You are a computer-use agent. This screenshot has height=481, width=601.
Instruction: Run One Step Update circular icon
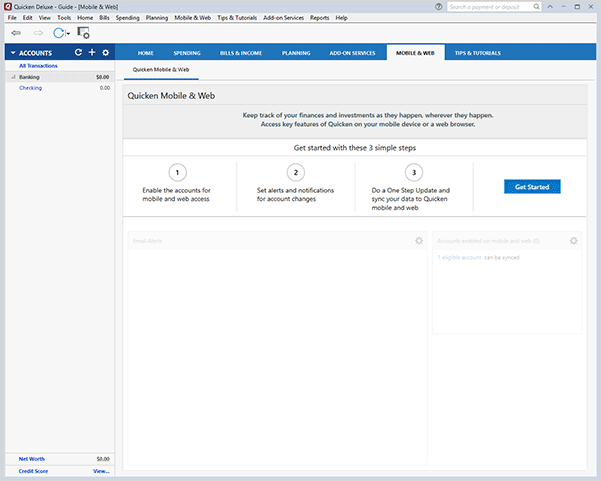click(x=58, y=33)
